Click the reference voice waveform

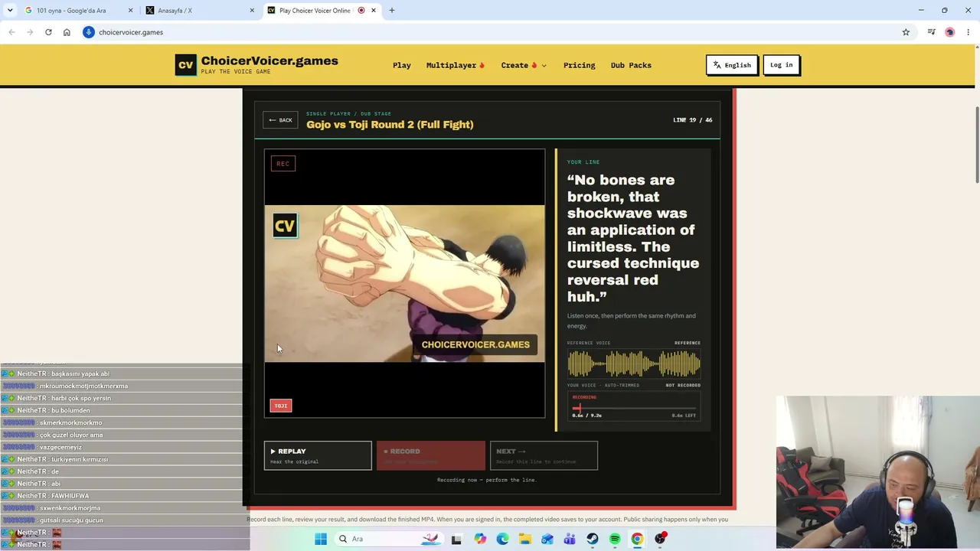point(634,364)
